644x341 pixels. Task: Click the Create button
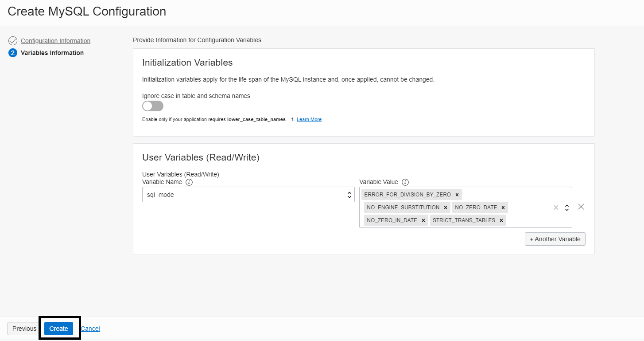[58, 329]
